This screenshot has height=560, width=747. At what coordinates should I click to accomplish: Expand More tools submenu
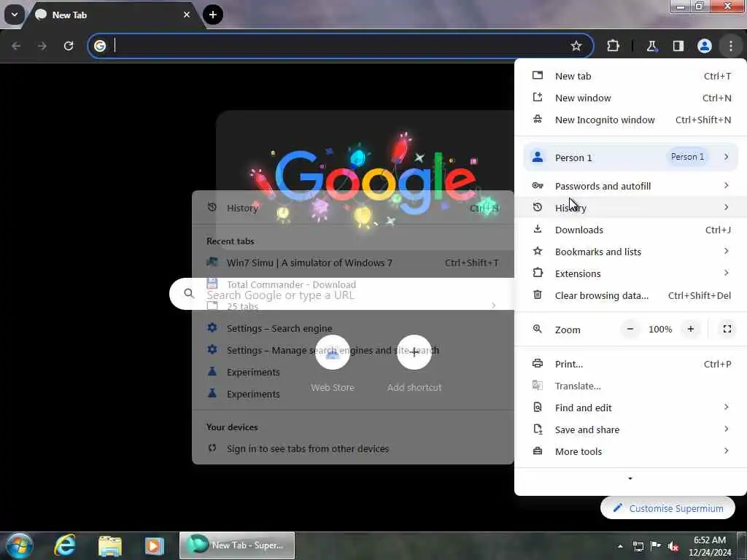(x=630, y=451)
